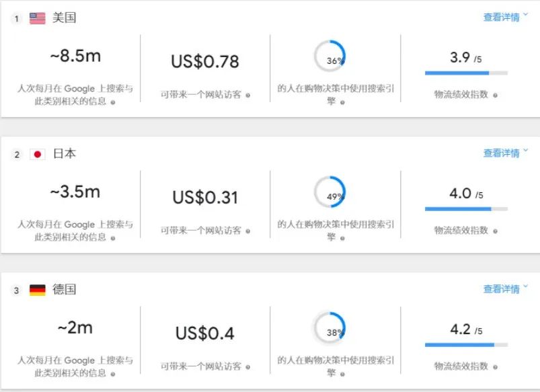Image resolution: width=540 pixels, height=392 pixels.
Task: Click the 38% circular gauge for Germany
Action: point(330,327)
